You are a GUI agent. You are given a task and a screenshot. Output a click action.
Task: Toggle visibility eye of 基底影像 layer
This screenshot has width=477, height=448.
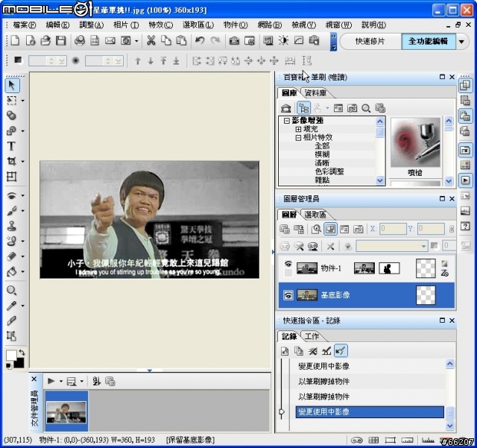click(288, 295)
